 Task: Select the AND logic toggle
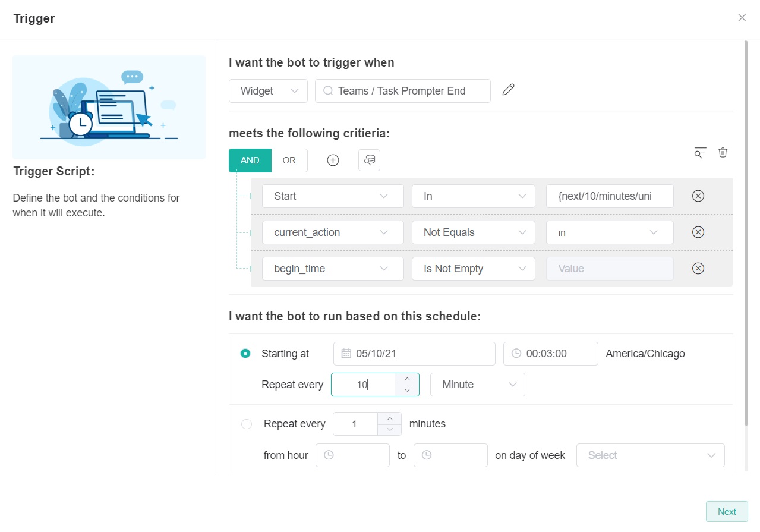pyautogui.click(x=250, y=160)
